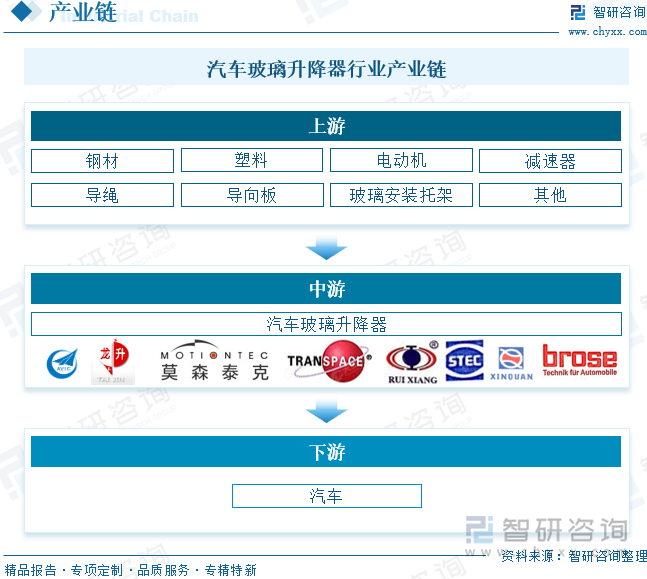
Task: Select the 导绳 box
Action: 102,195
